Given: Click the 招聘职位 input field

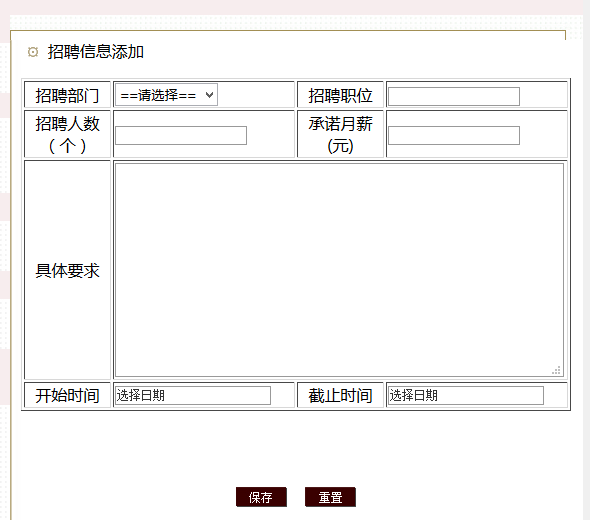Looking at the screenshot, I should point(454,97).
